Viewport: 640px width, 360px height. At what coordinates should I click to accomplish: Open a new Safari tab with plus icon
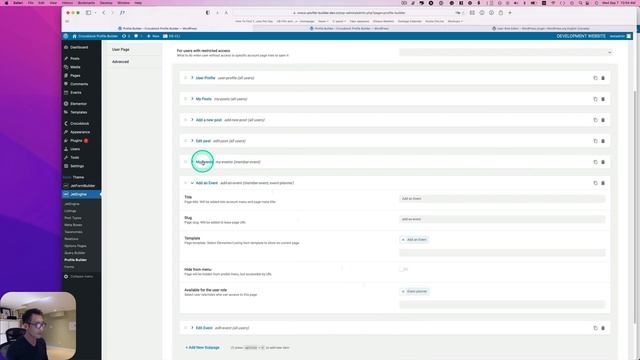point(510,13)
